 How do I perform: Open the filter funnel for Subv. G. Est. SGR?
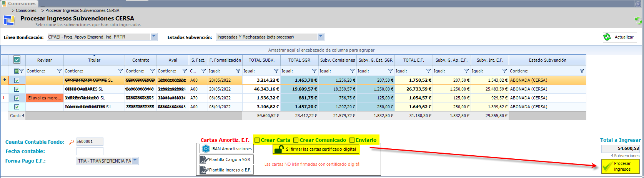[390, 71]
